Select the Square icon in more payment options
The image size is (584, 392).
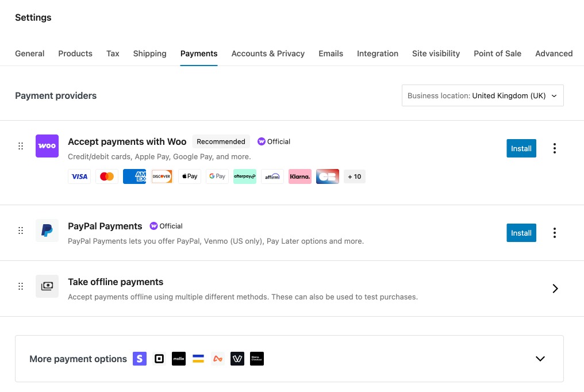(159, 359)
